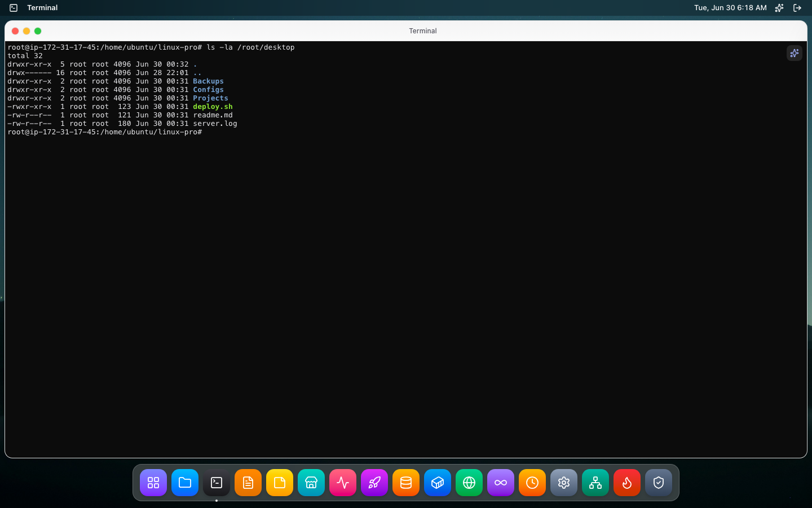The height and width of the screenshot is (508, 812).
Task: Click the logout icon in top menu bar
Action: tap(797, 8)
